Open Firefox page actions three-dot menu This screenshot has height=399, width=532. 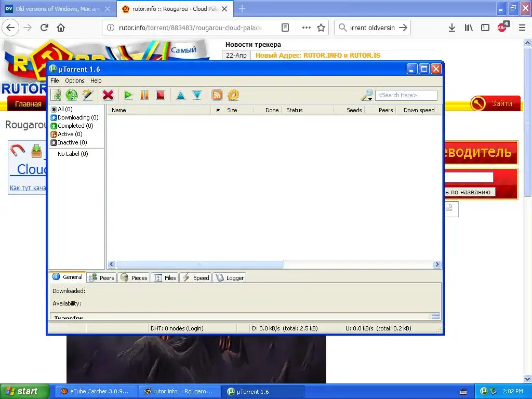307,28
